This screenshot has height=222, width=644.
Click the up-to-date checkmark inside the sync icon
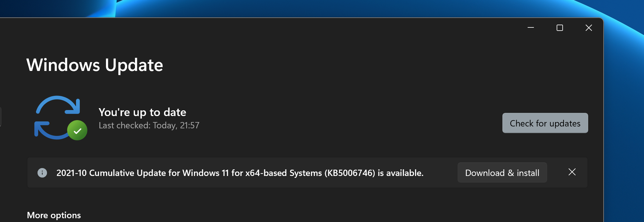pos(77,130)
